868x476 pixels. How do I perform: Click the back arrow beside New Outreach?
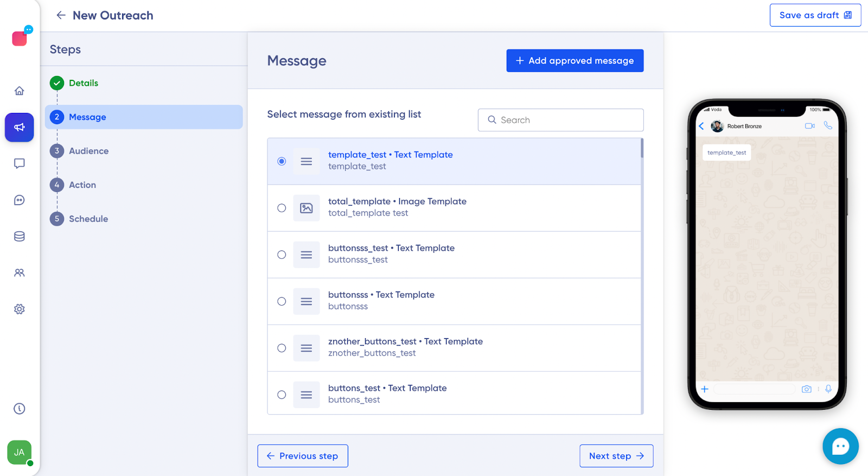pos(61,15)
